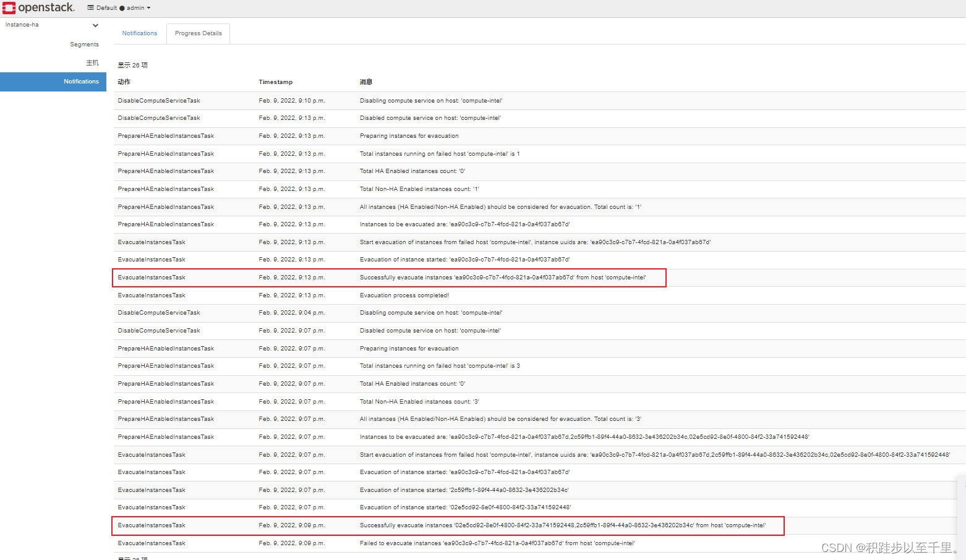The height and width of the screenshot is (560, 966).
Task: Click the 动作 column header
Action: tap(124, 82)
